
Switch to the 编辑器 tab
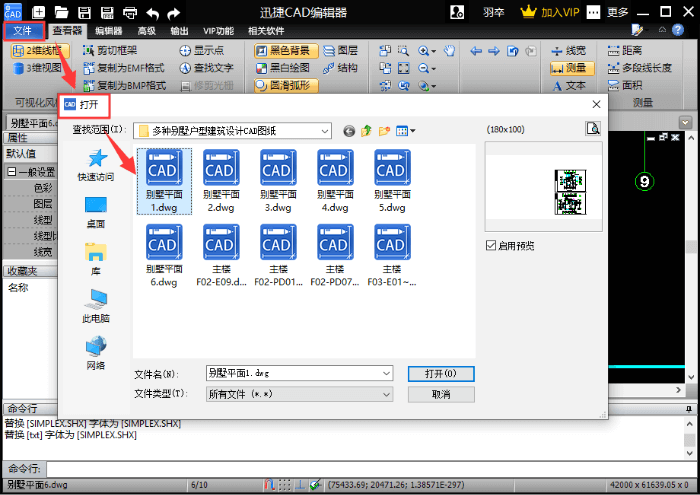(109, 31)
